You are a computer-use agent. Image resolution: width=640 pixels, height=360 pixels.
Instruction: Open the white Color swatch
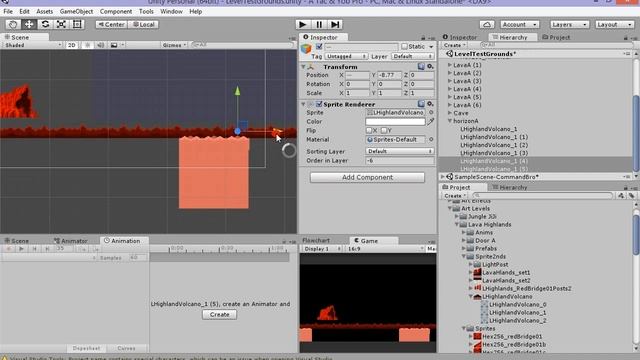[395, 121]
